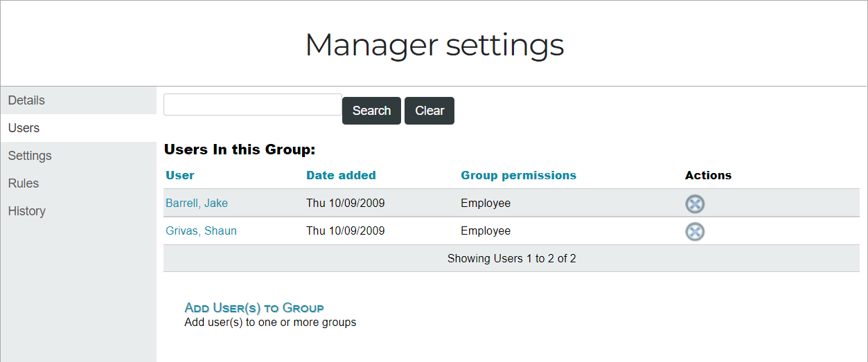Viewport: 868px width, 362px height.
Task: Click 'Showing Users 1 to 2 of 2' text
Action: point(511,259)
